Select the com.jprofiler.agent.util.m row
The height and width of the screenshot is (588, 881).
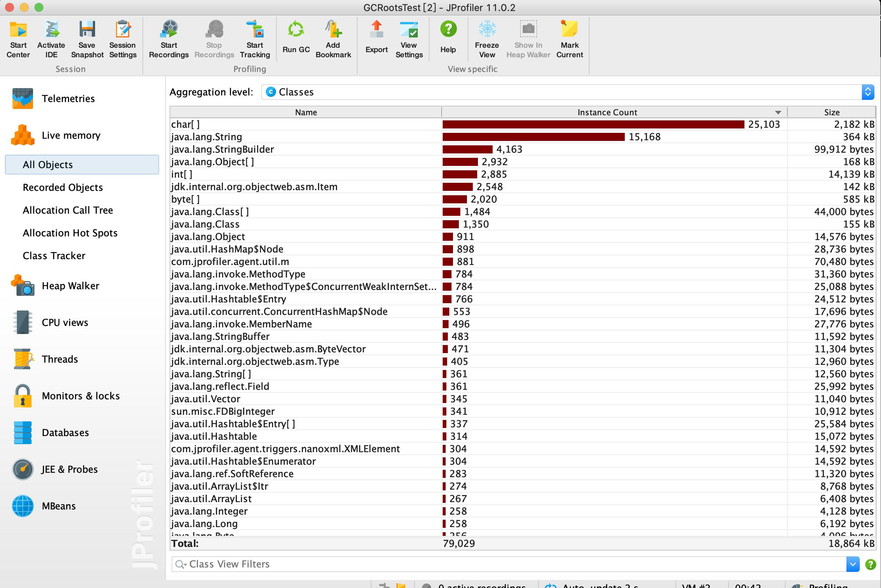coord(523,262)
